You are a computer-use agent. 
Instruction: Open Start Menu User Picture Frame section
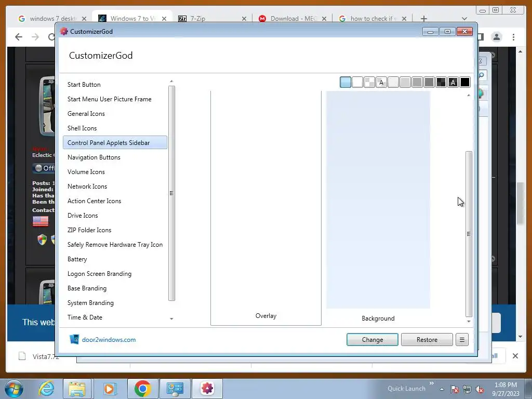(x=109, y=99)
